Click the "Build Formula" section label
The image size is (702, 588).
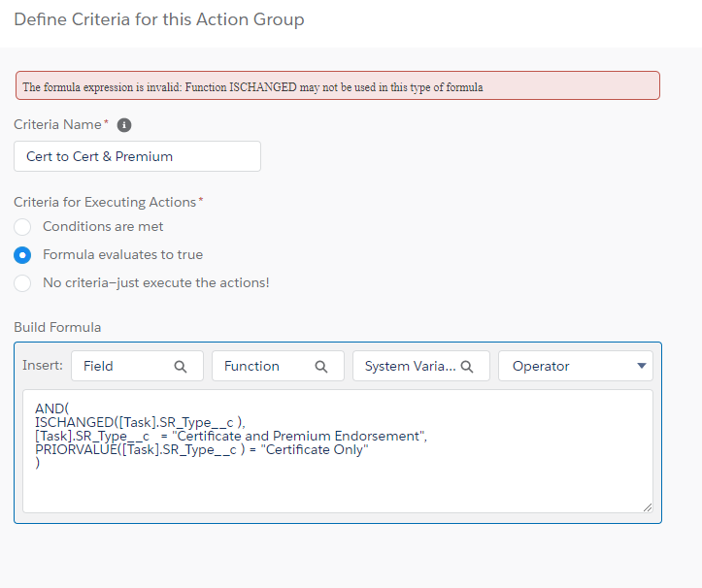[57, 327]
